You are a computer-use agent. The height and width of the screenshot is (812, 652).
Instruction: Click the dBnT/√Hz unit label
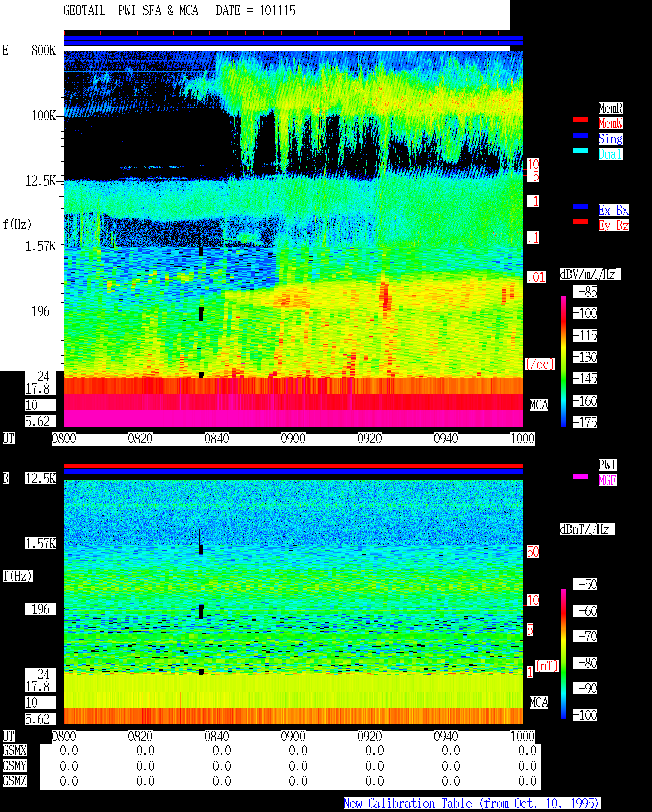587,529
